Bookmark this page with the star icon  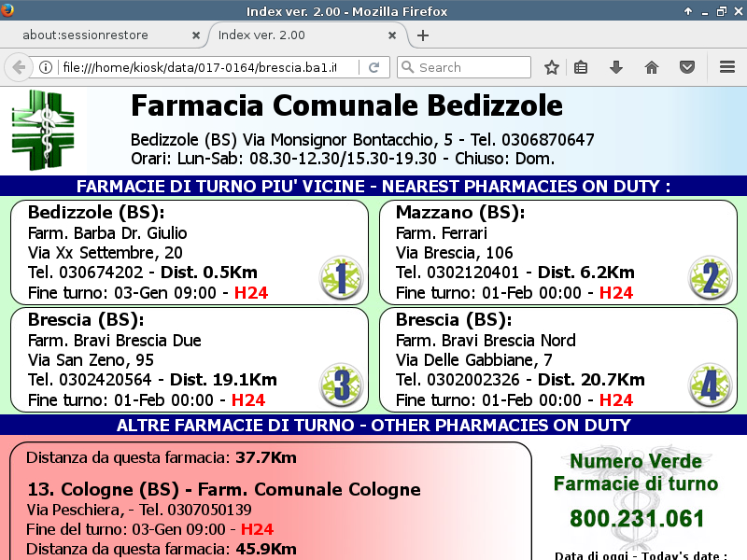tap(552, 67)
